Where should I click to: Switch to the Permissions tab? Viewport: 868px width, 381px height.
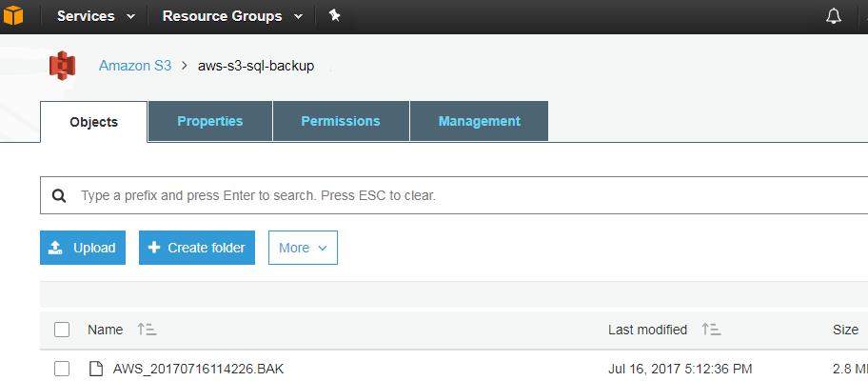tap(341, 121)
